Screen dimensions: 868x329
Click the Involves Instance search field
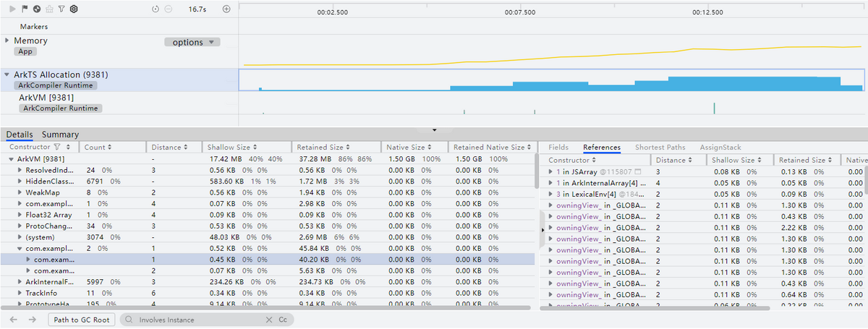195,319
